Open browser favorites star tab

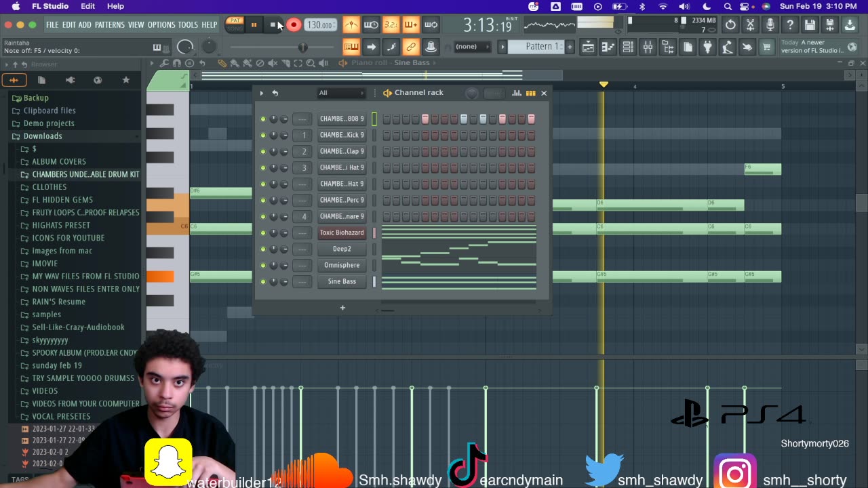pyautogui.click(x=125, y=80)
